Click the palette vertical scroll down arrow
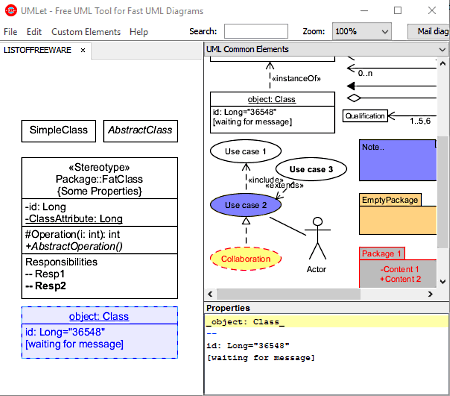450x396 pixels. pos(442,282)
